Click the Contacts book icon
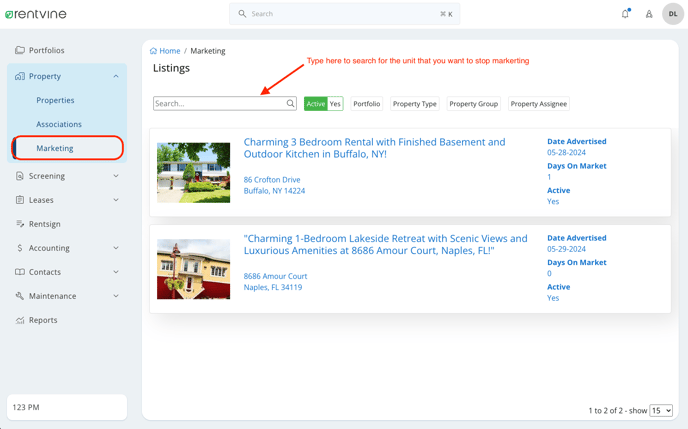This screenshot has height=429, width=688. (20, 272)
